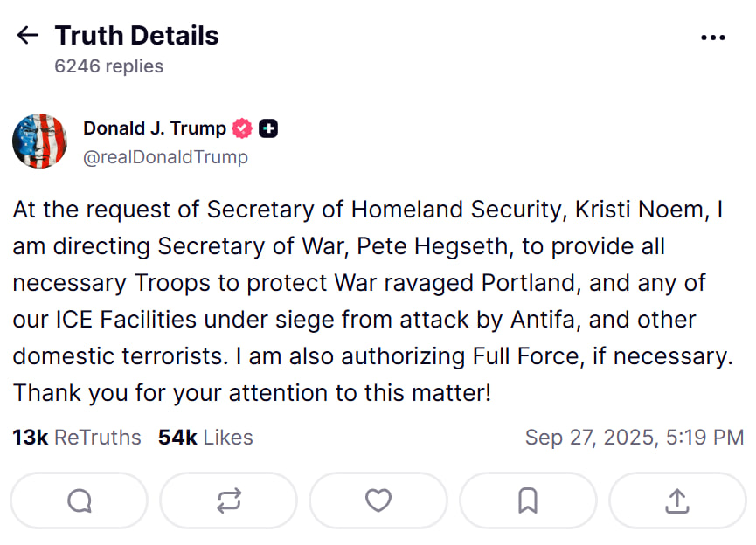Click the 6246 replies count
Viewport: 756px width, 545px height.
coord(108,66)
